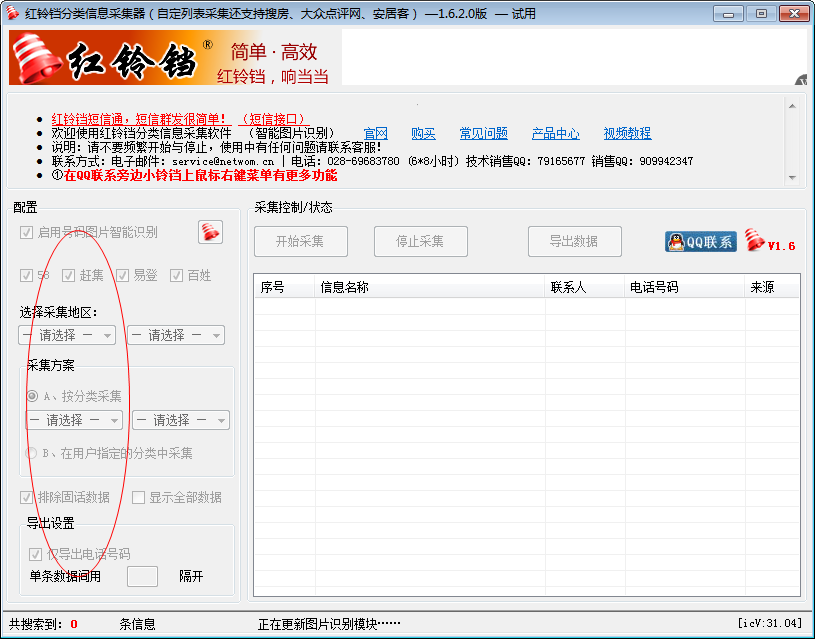Open the QQ联系 contact button
Screen dimensions: 815x639
(x=701, y=242)
